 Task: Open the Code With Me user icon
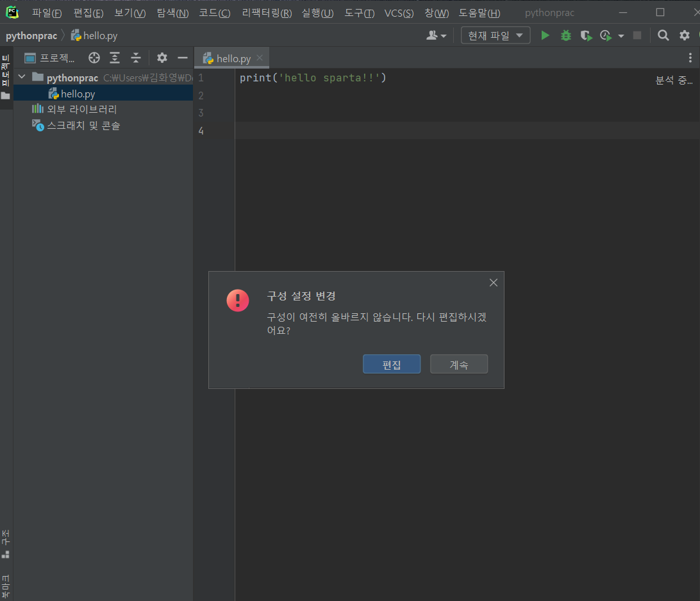[436, 36]
